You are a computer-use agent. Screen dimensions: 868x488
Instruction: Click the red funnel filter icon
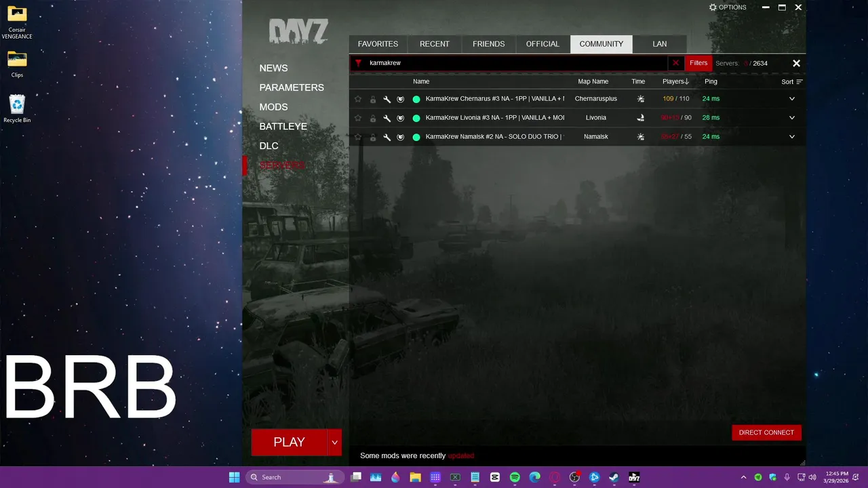click(x=358, y=63)
